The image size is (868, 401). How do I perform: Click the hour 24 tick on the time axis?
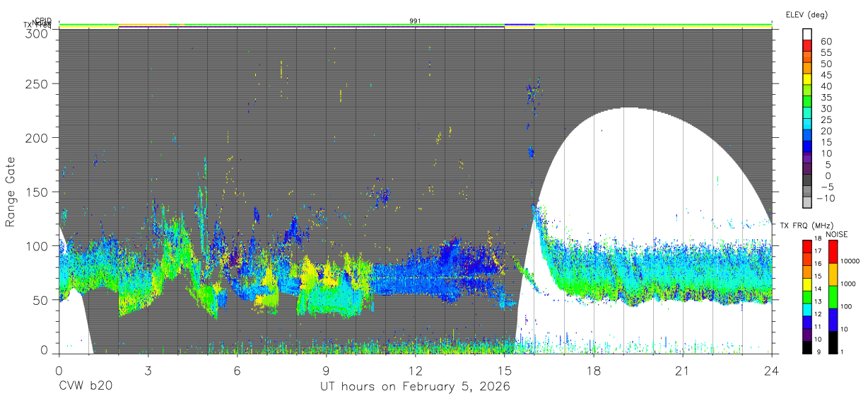click(x=772, y=370)
